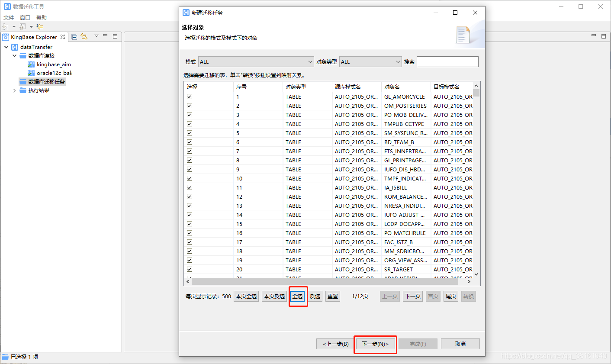Screen dimensions: 611x364
Task: Select the oracle12c_bak connection
Action: [55, 73]
